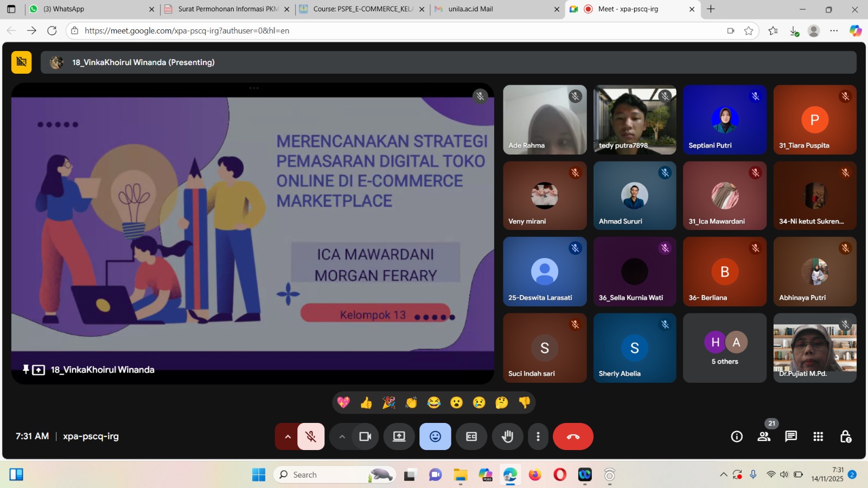The image size is (868, 488).
Task: Open the activities grid icon
Action: click(818, 436)
